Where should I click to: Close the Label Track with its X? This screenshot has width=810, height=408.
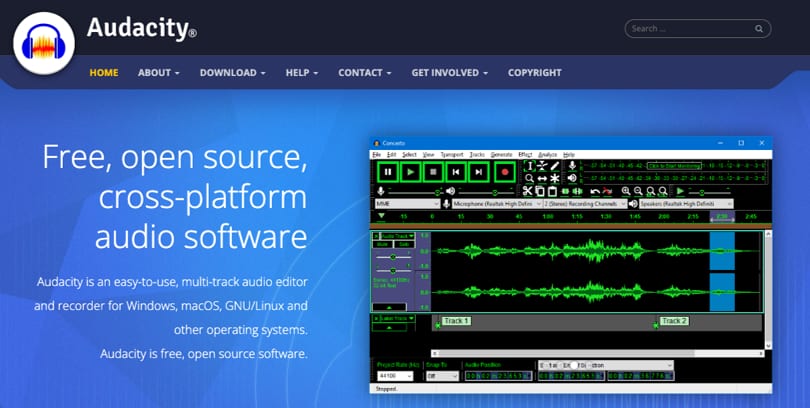376,319
